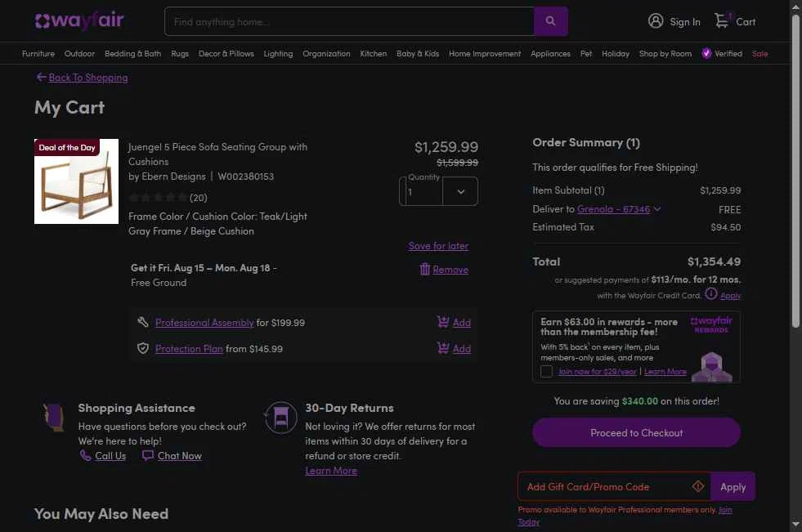This screenshot has height=532, width=802.
Task: Click the Wayfair logo
Action: [79, 21]
